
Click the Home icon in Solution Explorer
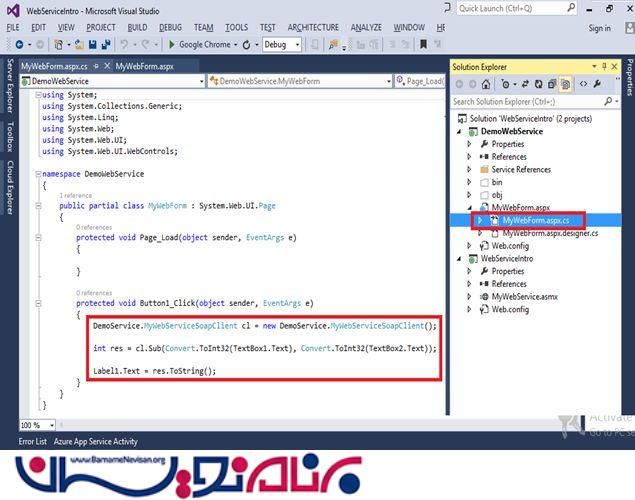coord(486,85)
